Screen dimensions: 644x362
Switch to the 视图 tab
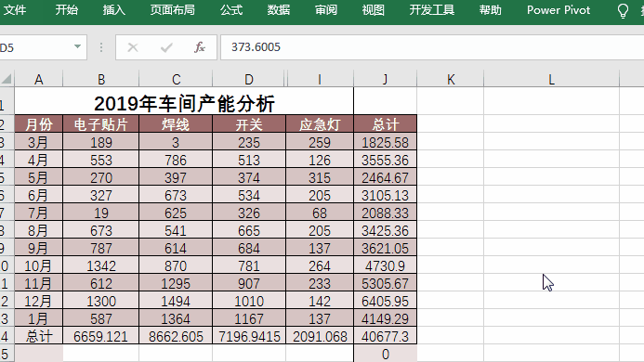pos(374,10)
